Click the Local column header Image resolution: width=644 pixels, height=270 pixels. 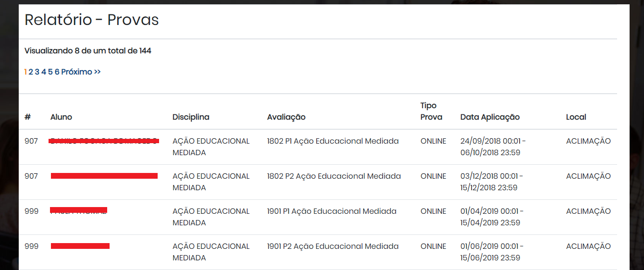(576, 117)
